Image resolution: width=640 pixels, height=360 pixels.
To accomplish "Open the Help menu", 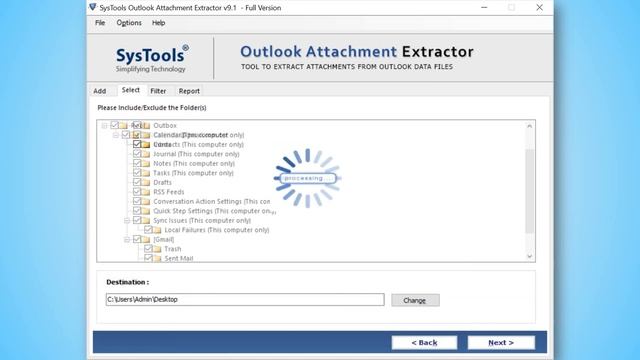I will tap(158, 23).
